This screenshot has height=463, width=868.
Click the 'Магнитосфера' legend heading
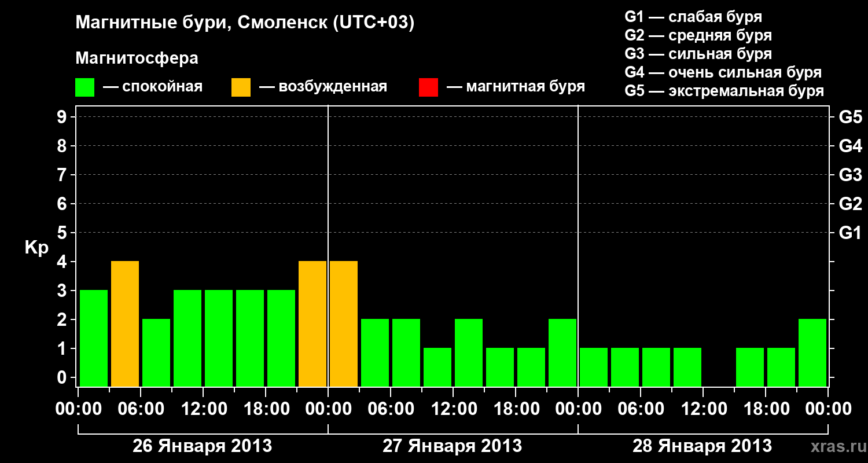137,58
